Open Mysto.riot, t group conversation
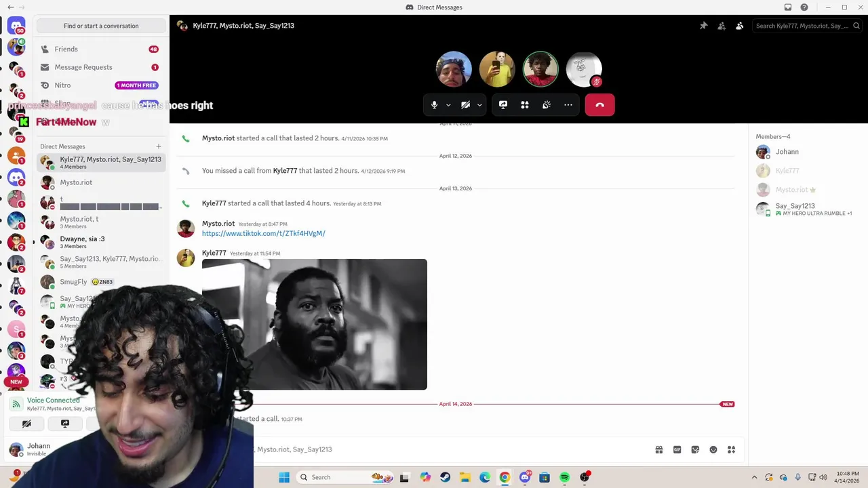Screen dimensions: 868x488 pos(101,222)
